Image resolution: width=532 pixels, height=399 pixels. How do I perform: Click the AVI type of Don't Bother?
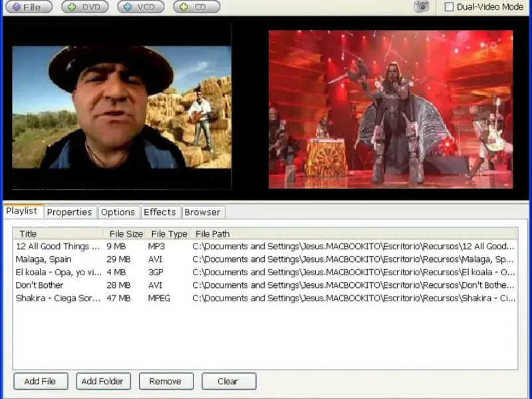pyautogui.click(x=155, y=285)
